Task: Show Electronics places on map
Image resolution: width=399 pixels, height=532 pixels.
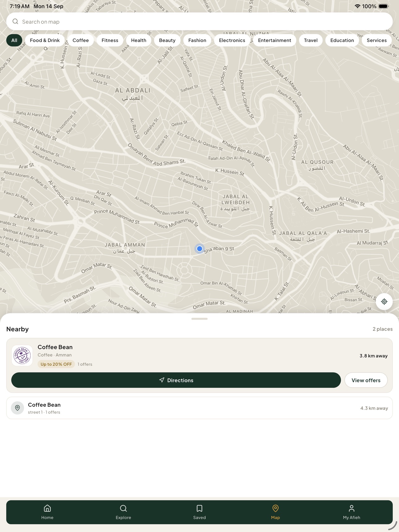Action: coord(232,40)
